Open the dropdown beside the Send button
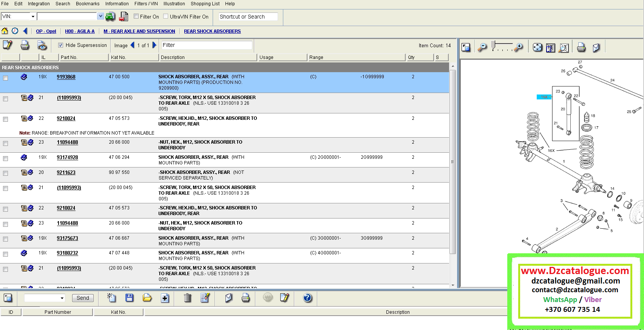Viewport: 644px width, 330px height. pyautogui.click(x=62, y=298)
